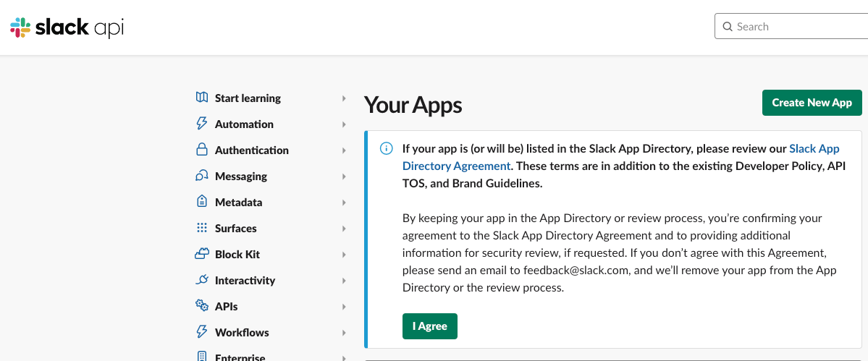Viewport: 868px width, 361px height.
Task: Click the Create New App button
Action: tap(812, 103)
